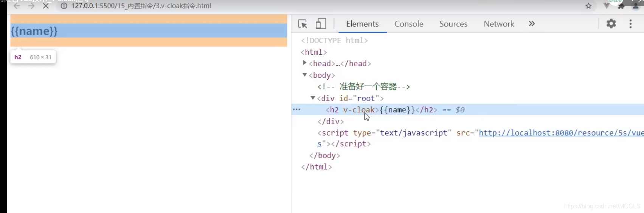
Task: Click the address bar URL
Action: 141,6
